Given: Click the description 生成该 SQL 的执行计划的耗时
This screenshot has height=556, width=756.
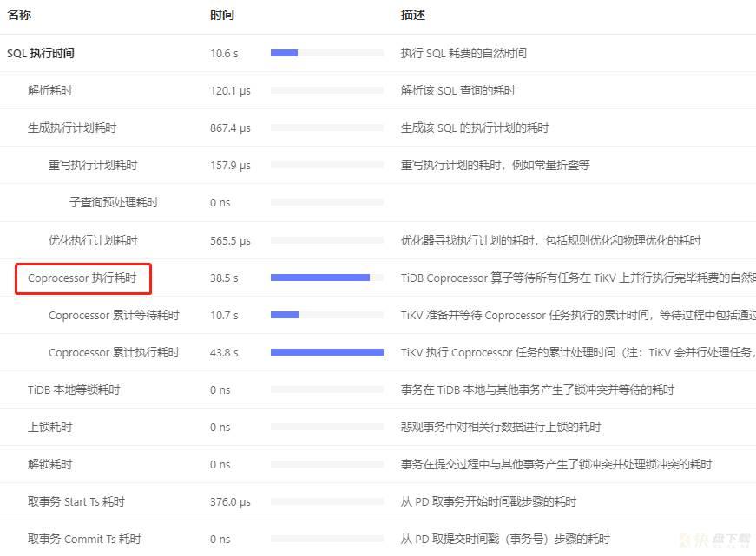Looking at the screenshot, I should (x=475, y=128).
